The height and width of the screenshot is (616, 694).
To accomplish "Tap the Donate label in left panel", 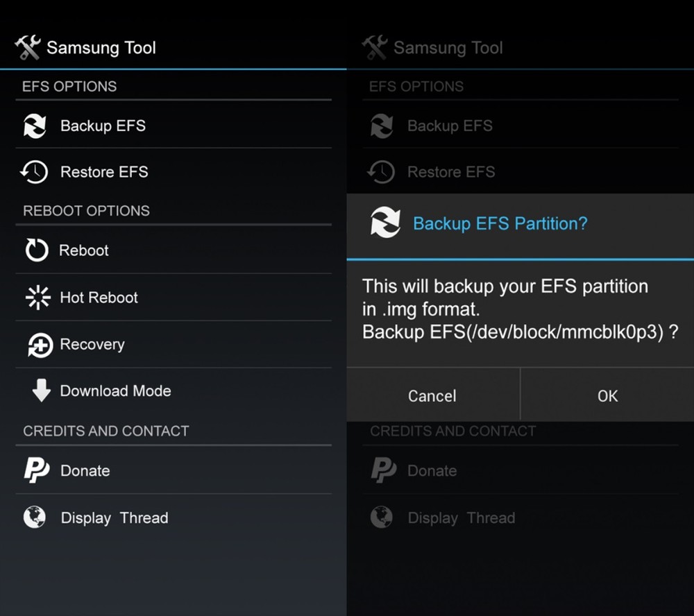I will coord(85,470).
